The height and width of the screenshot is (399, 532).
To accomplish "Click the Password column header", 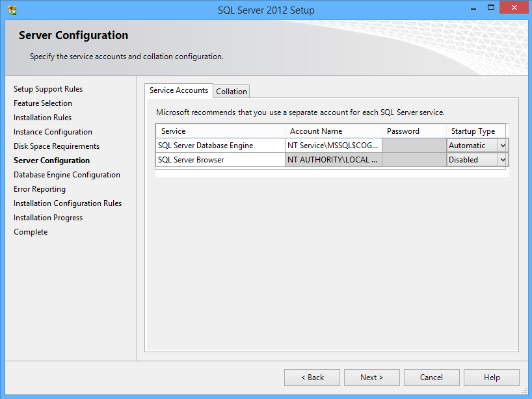I will [414, 131].
